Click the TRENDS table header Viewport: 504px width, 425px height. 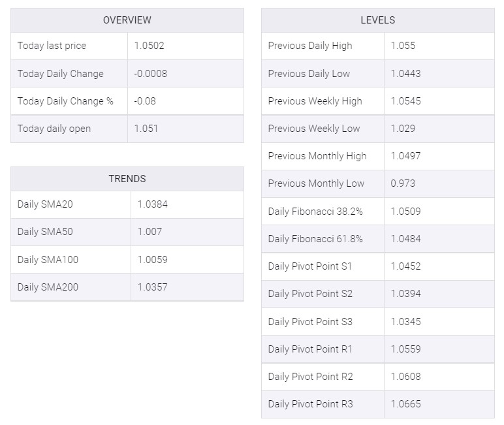[127, 179]
